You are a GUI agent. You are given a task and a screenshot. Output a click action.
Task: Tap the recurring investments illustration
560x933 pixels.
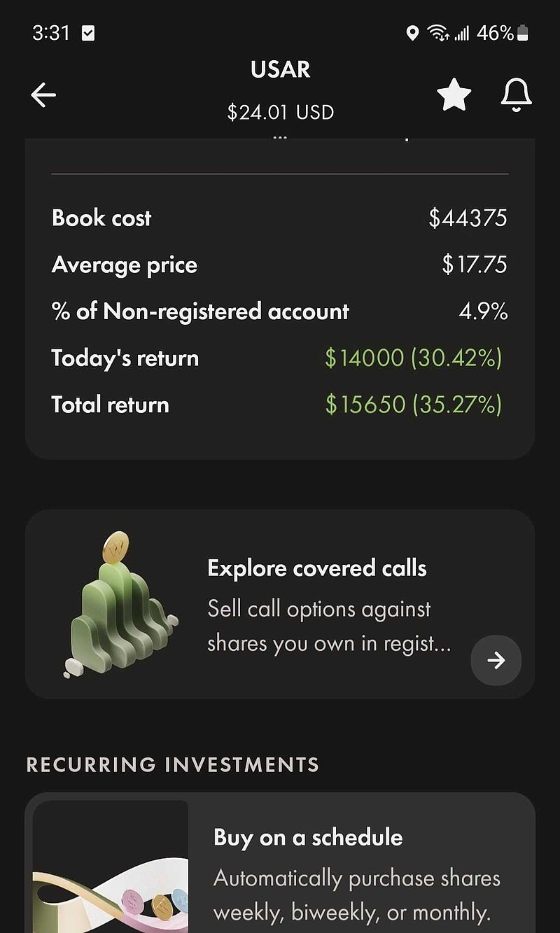(111, 868)
